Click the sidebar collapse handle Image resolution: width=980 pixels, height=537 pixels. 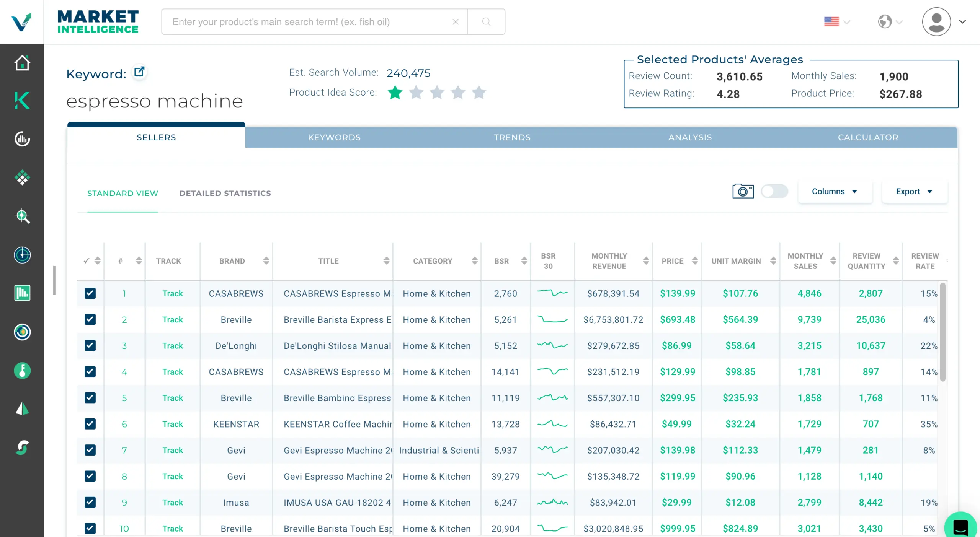pos(54,280)
